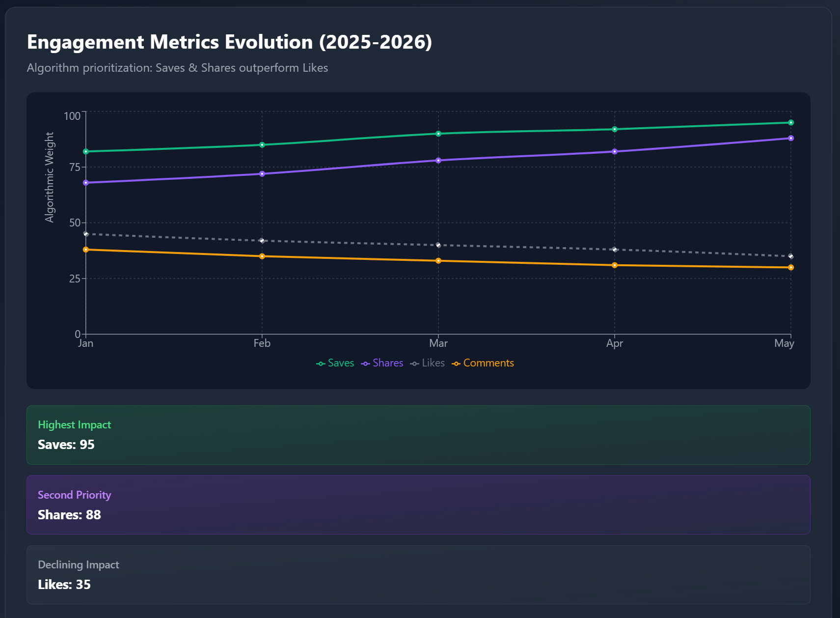840x618 pixels.
Task: Select the Comments data point for March
Action: click(x=438, y=261)
